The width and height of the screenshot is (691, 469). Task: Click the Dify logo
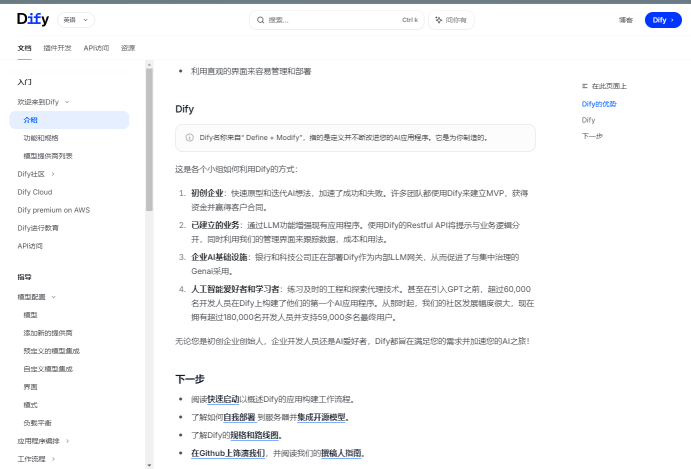tap(33, 19)
